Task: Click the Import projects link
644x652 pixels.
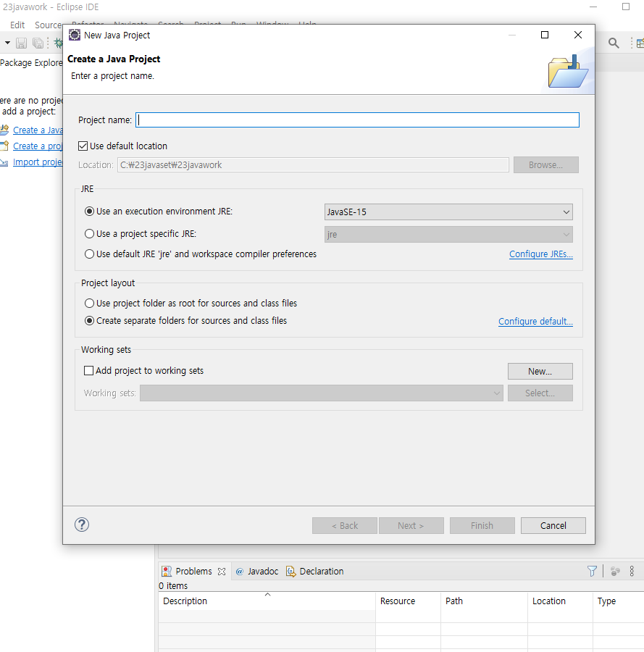Action: tap(38, 162)
